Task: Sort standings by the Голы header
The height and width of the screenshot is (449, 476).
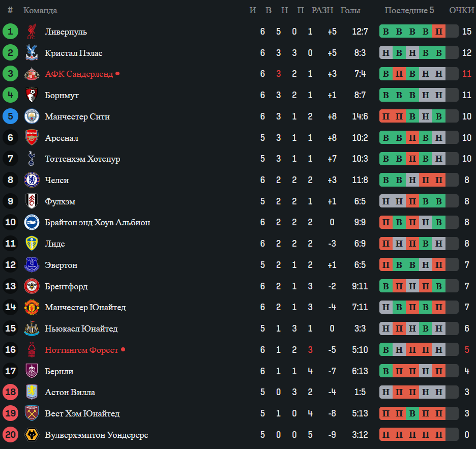Action: (350, 10)
